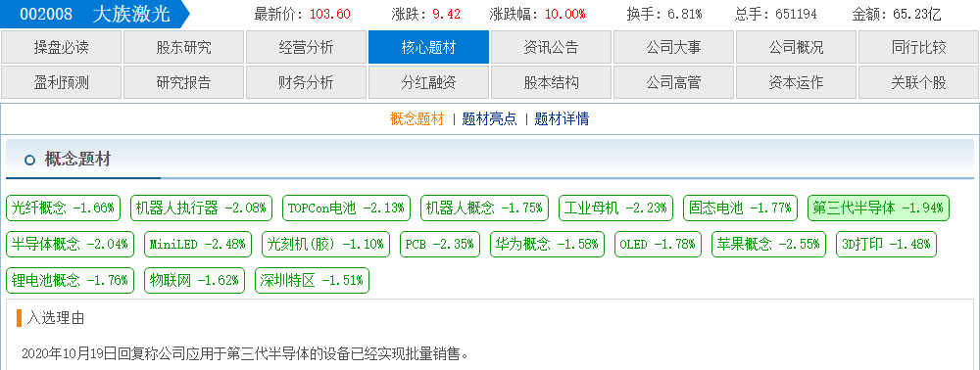Viewport: 980px width, 370px height.
Task: Open 关联个股 tab
Action: (x=919, y=82)
